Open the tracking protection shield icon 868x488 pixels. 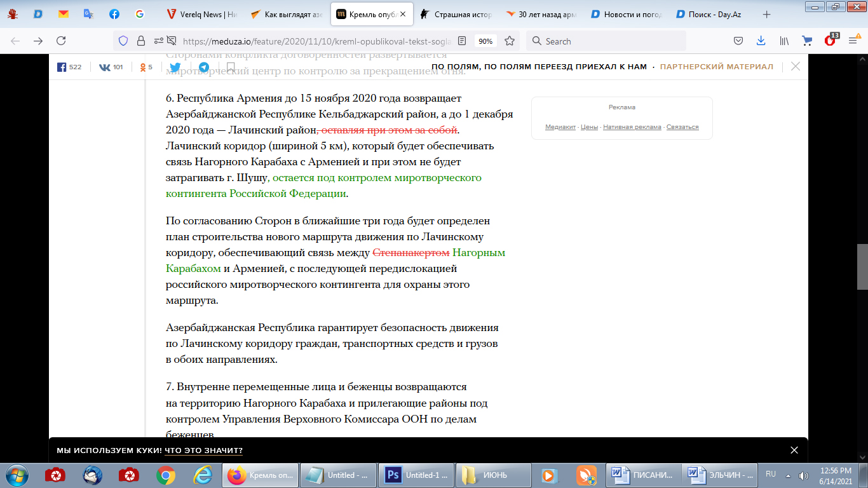click(x=124, y=41)
